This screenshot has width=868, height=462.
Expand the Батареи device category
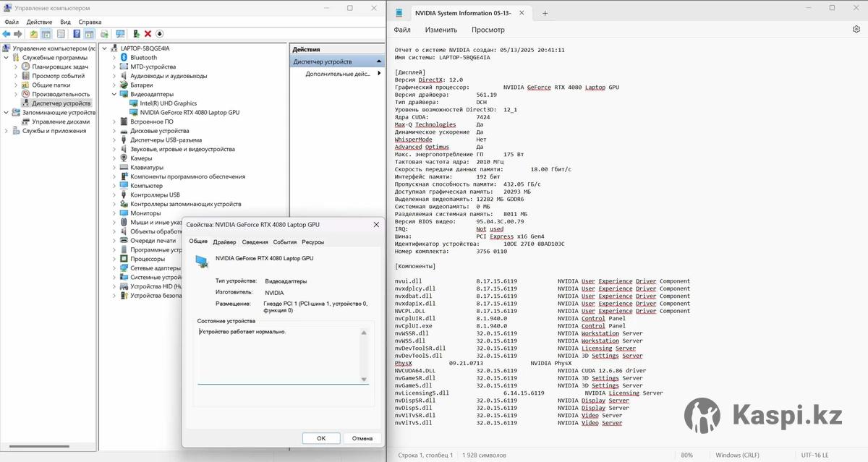(114, 85)
